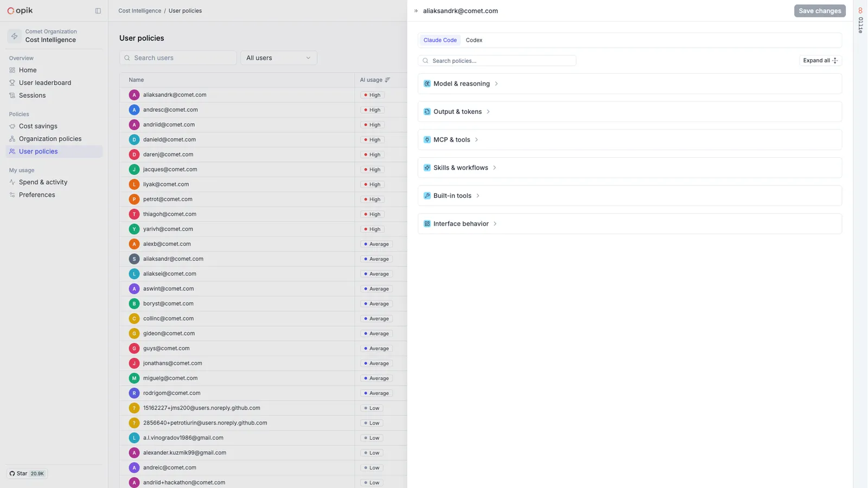The image size is (868, 488).
Task: Click the Sessions icon in the sidebar
Action: coord(12,95)
